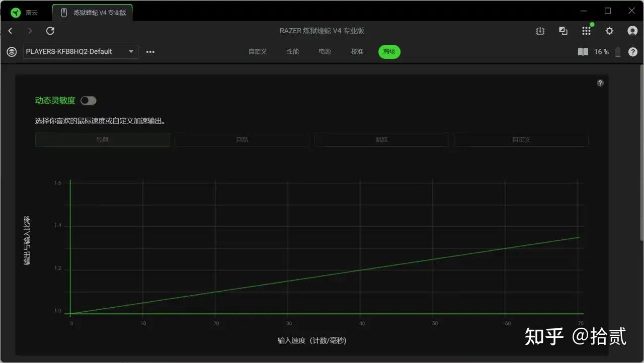This screenshot has width=644, height=363.
Task: Open the apps grid icon with green dot
Action: (587, 31)
